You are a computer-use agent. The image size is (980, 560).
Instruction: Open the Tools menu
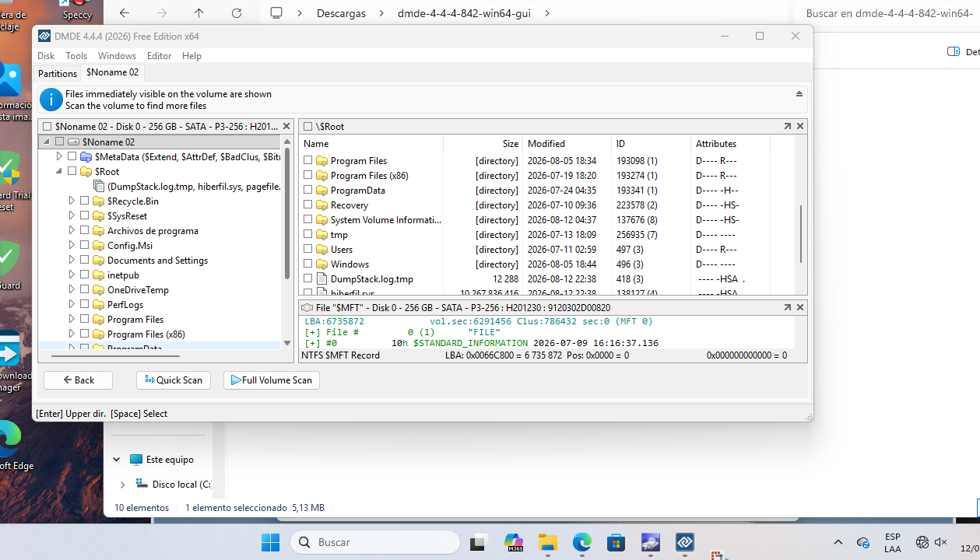(76, 56)
